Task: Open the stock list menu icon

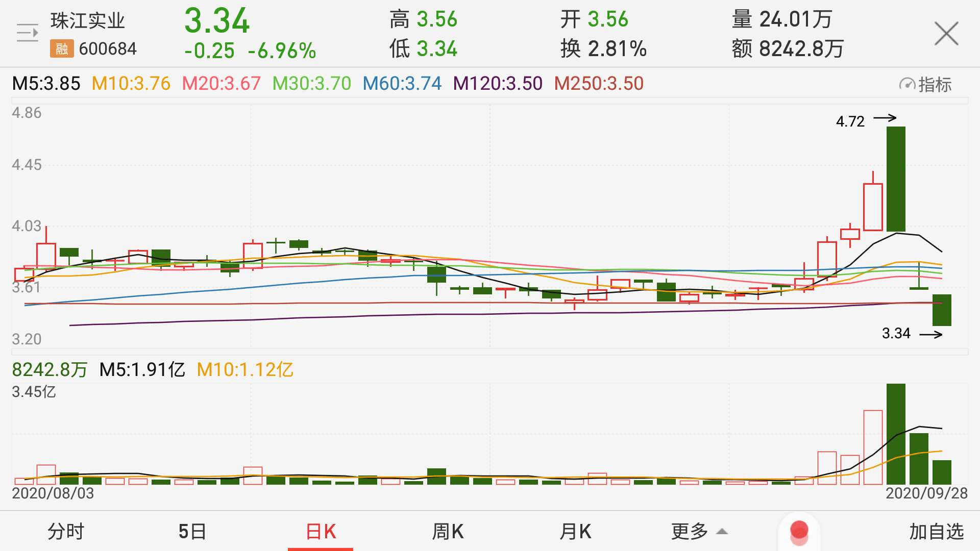Action: point(27,33)
